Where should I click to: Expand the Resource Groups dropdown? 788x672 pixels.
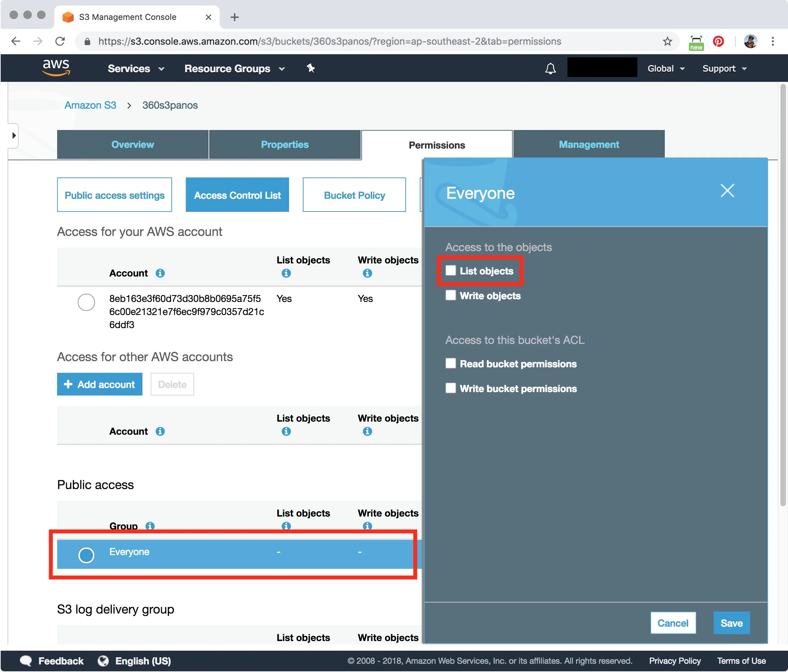[235, 68]
